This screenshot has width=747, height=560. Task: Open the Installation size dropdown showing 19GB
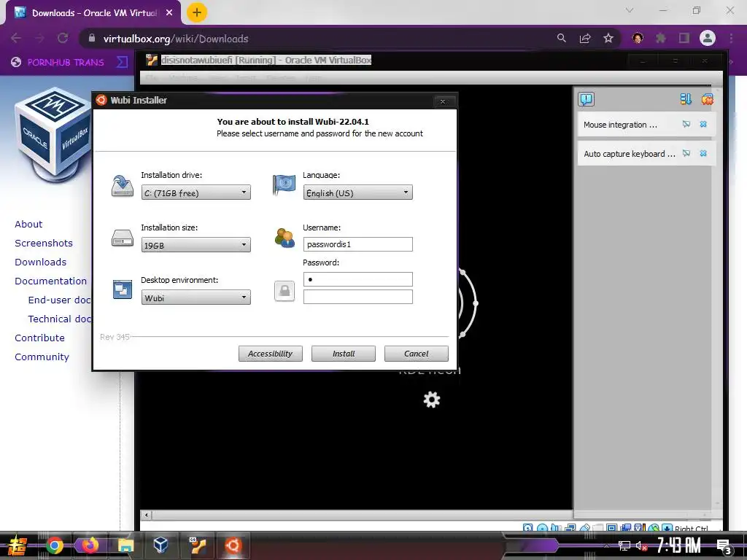[196, 245]
